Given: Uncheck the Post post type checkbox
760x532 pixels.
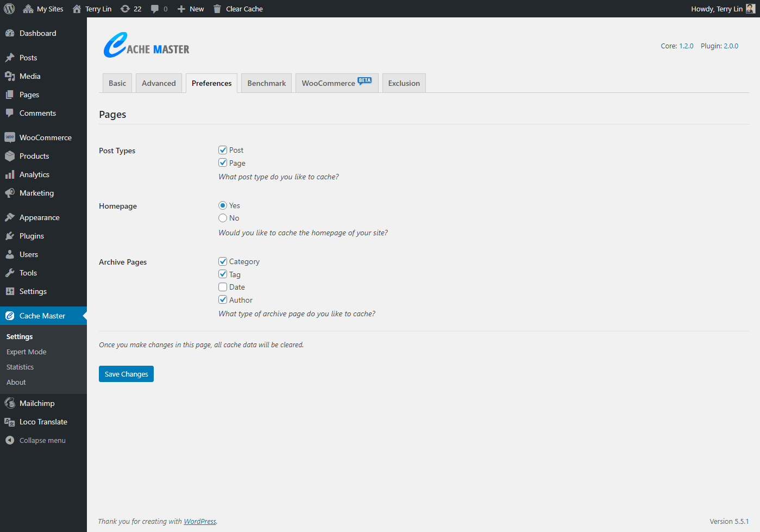Looking at the screenshot, I should coord(223,150).
